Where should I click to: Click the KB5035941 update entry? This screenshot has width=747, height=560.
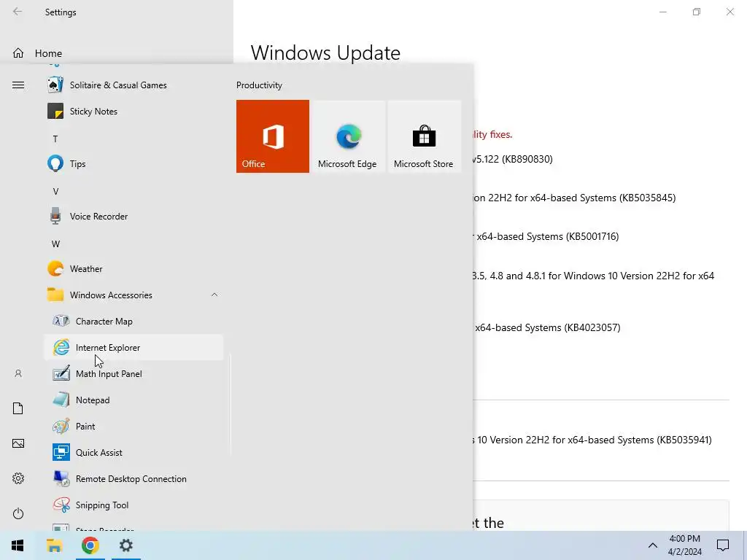click(592, 440)
